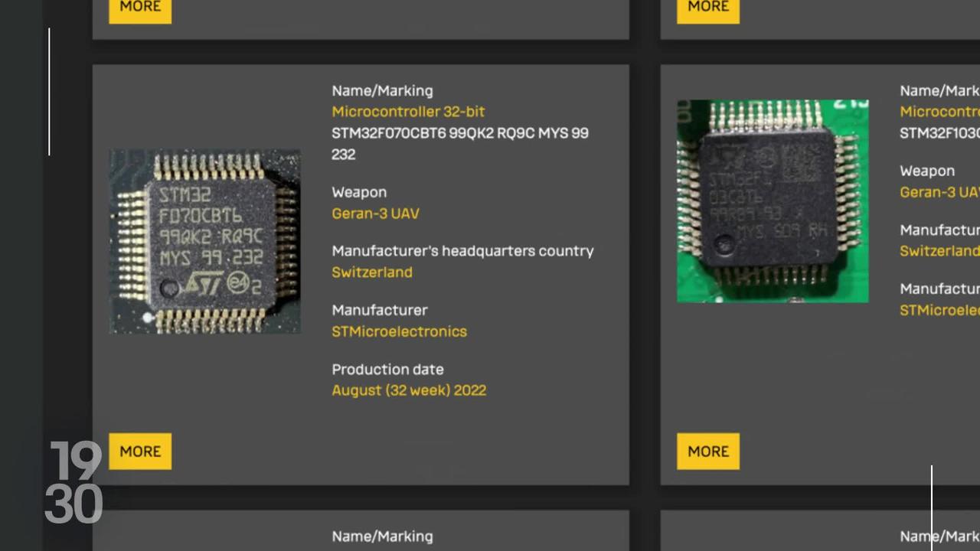The width and height of the screenshot is (980, 551).
Task: Select the truncated Geran-3 UAV link in the STM32F103 card
Action: (939, 192)
